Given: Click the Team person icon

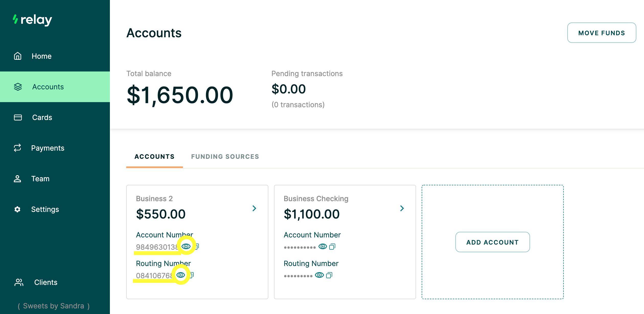Looking at the screenshot, I should [17, 179].
